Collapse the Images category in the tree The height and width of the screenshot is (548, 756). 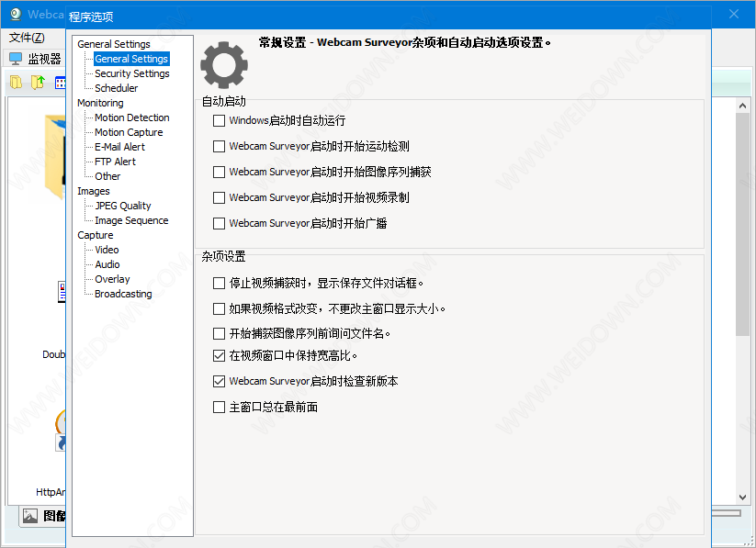pyautogui.click(x=93, y=191)
